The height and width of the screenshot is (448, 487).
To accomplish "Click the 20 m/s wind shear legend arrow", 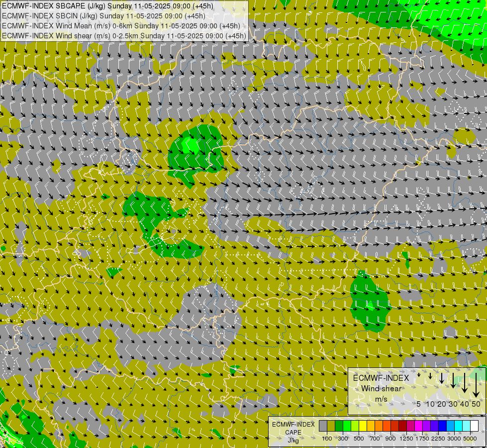I will tap(442, 378).
